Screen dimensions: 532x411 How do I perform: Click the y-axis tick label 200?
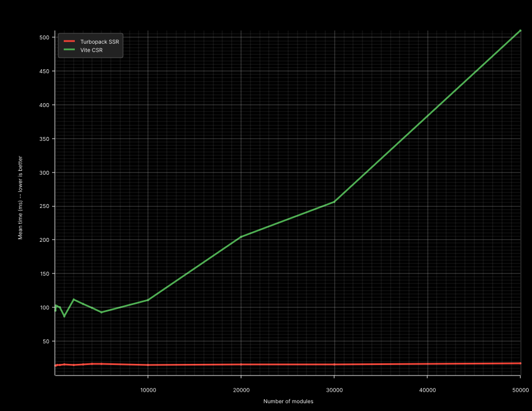click(x=44, y=240)
